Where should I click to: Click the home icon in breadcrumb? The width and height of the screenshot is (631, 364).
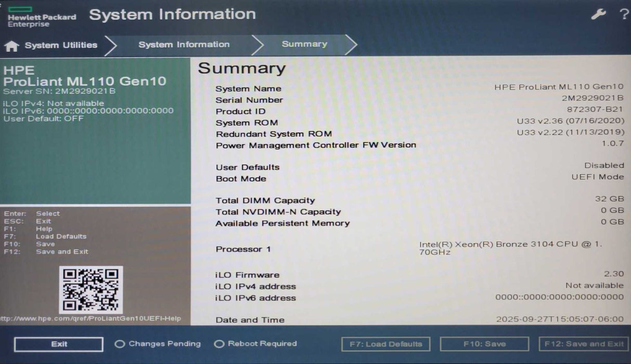(11, 46)
